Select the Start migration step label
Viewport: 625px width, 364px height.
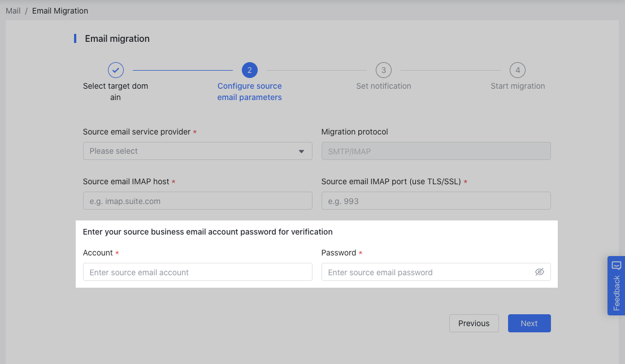tap(517, 86)
